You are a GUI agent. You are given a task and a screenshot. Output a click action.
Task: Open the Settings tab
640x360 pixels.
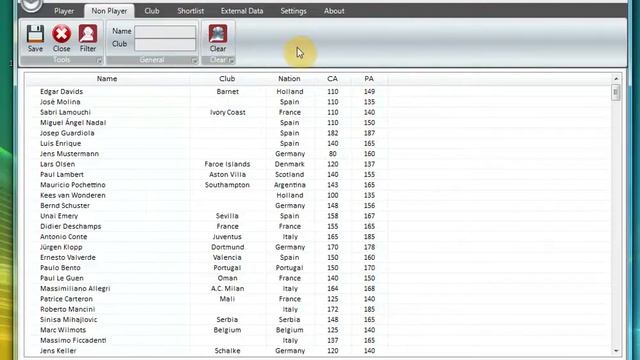pyautogui.click(x=293, y=11)
